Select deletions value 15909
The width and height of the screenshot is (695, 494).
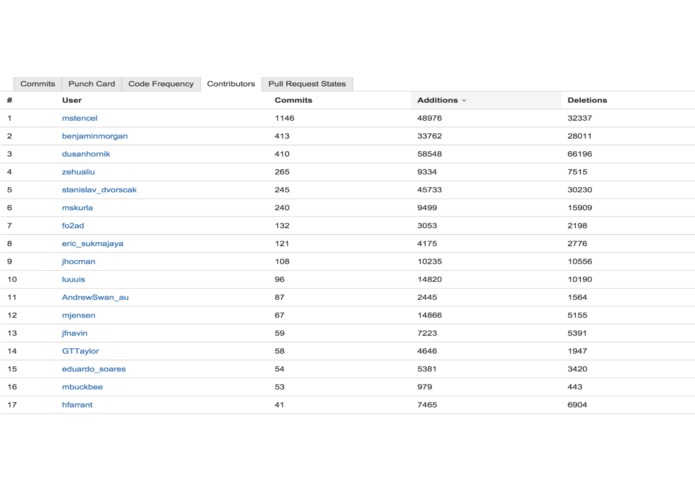[x=580, y=208]
